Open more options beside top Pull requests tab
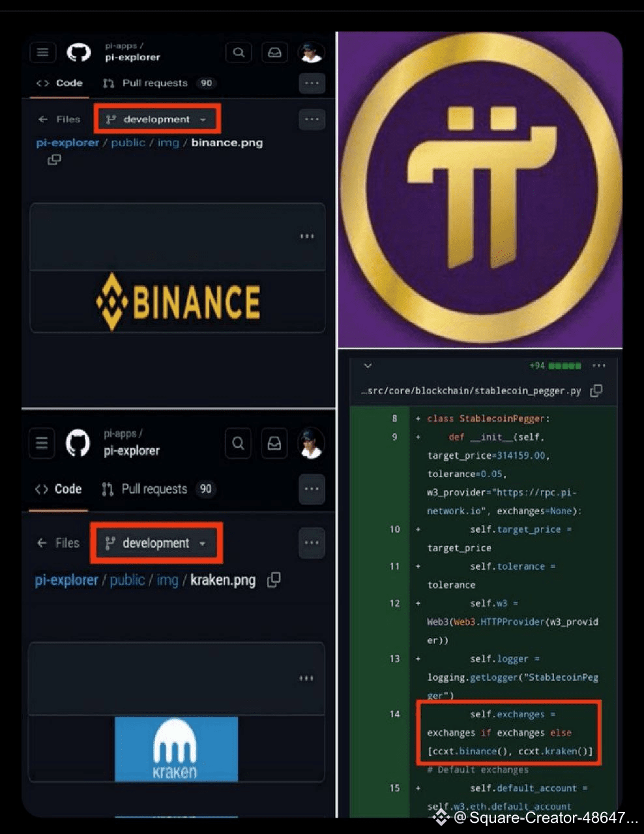Image resolution: width=644 pixels, height=834 pixels. [x=312, y=83]
